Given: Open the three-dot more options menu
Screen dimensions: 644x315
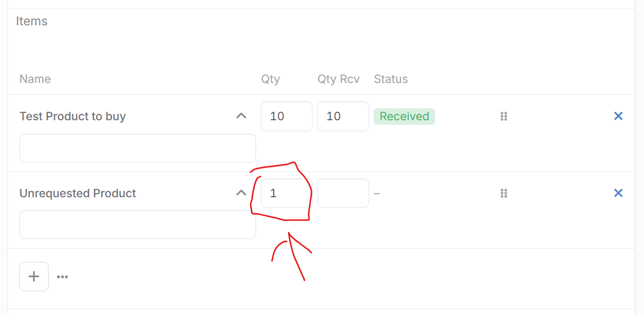Looking at the screenshot, I should pyautogui.click(x=62, y=277).
